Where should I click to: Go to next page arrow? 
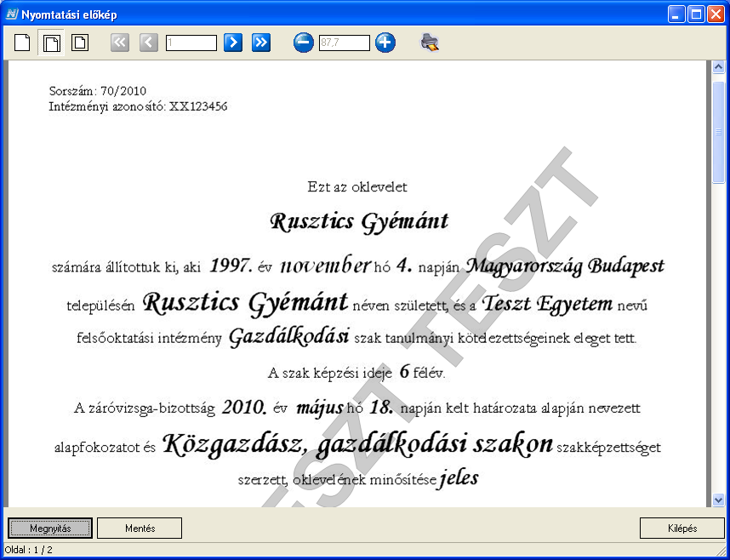(233, 43)
